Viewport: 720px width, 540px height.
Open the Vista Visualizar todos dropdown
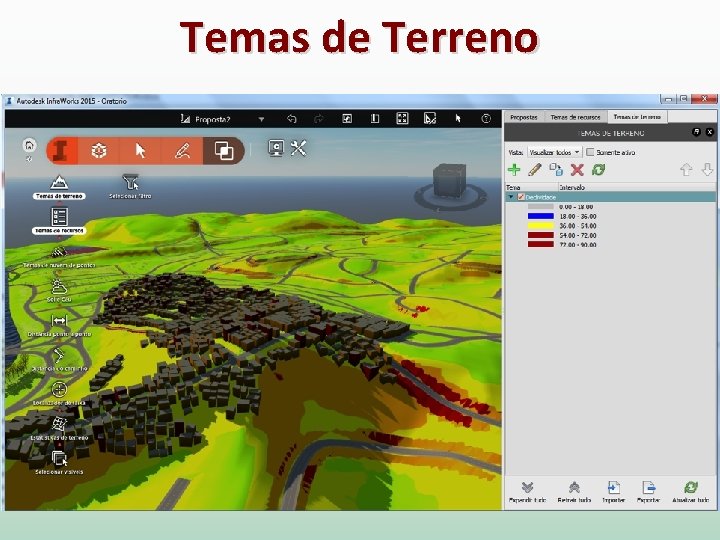[555, 152]
